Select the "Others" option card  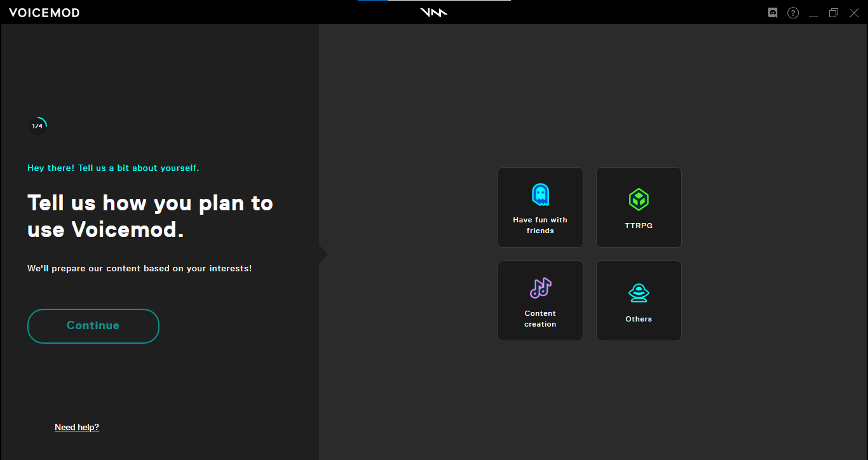click(x=639, y=301)
